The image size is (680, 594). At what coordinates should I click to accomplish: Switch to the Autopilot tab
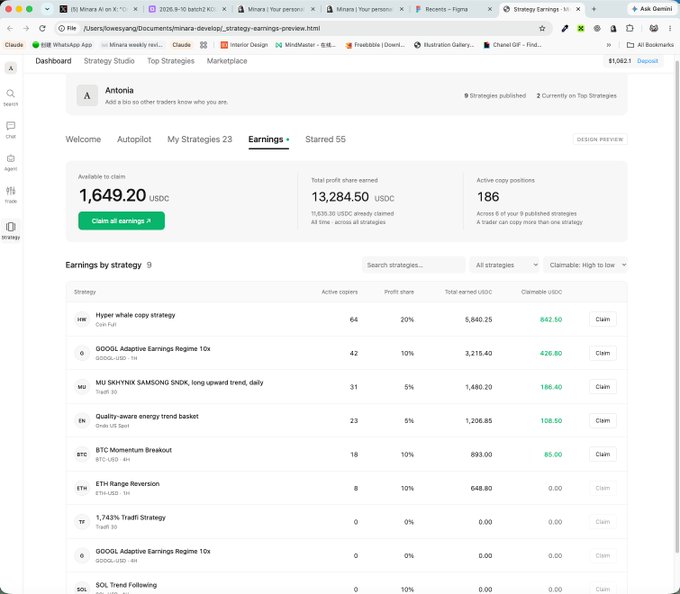point(134,139)
